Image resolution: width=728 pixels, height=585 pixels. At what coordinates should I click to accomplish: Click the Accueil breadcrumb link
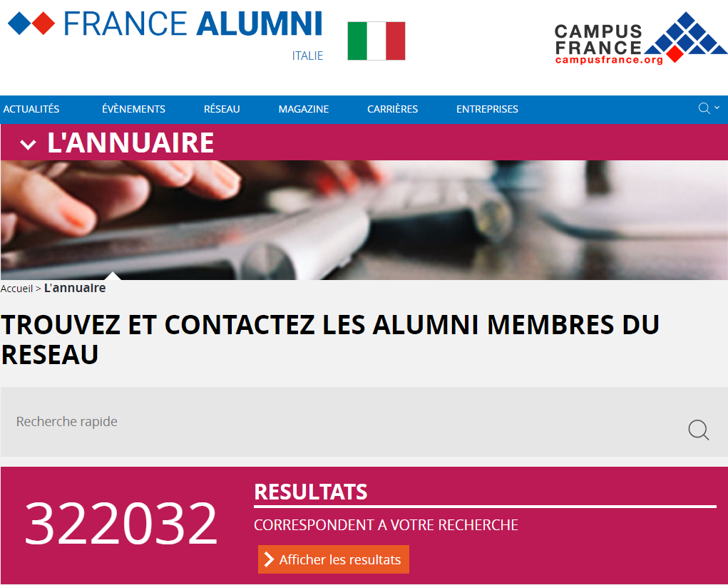coord(16,289)
